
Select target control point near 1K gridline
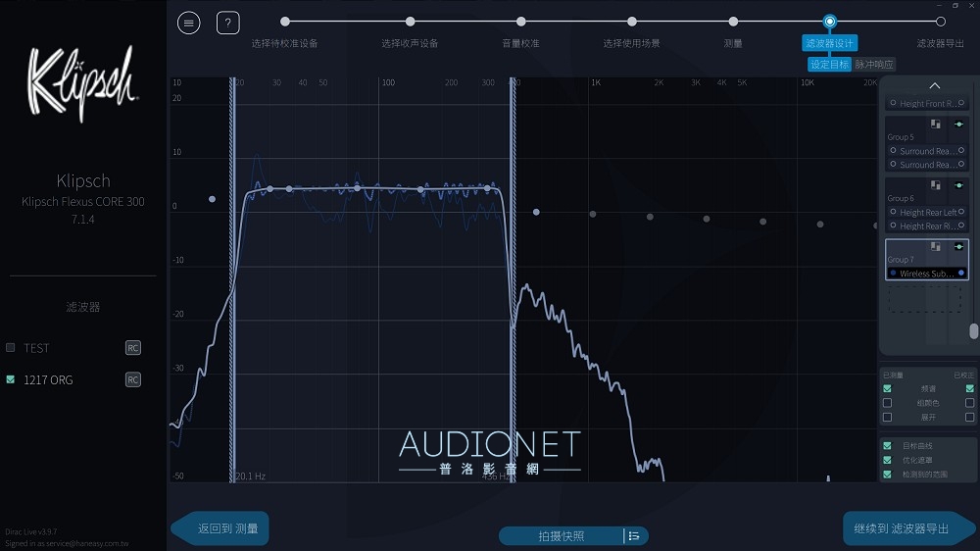tap(593, 214)
